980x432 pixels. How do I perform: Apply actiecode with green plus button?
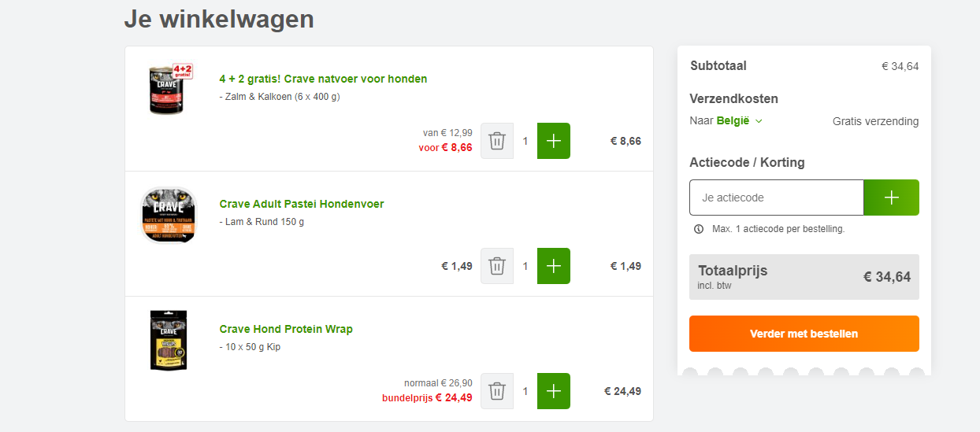pos(892,198)
